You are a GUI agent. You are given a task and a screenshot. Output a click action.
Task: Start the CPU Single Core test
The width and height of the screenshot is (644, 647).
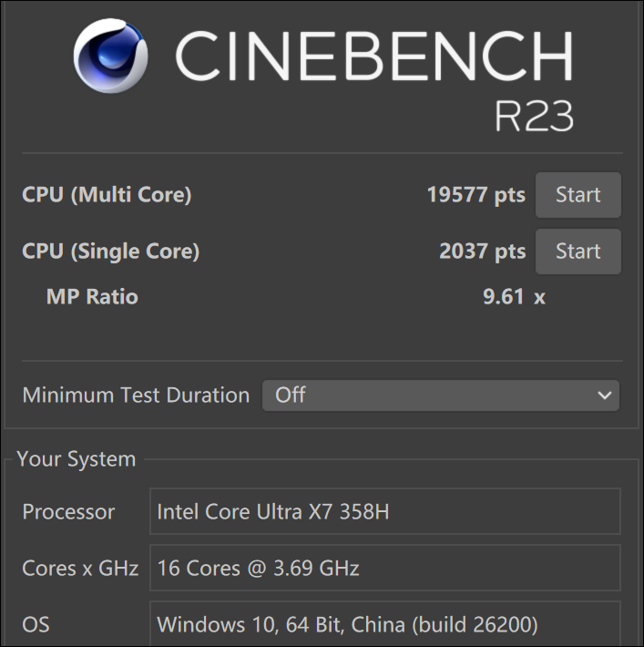click(x=578, y=252)
